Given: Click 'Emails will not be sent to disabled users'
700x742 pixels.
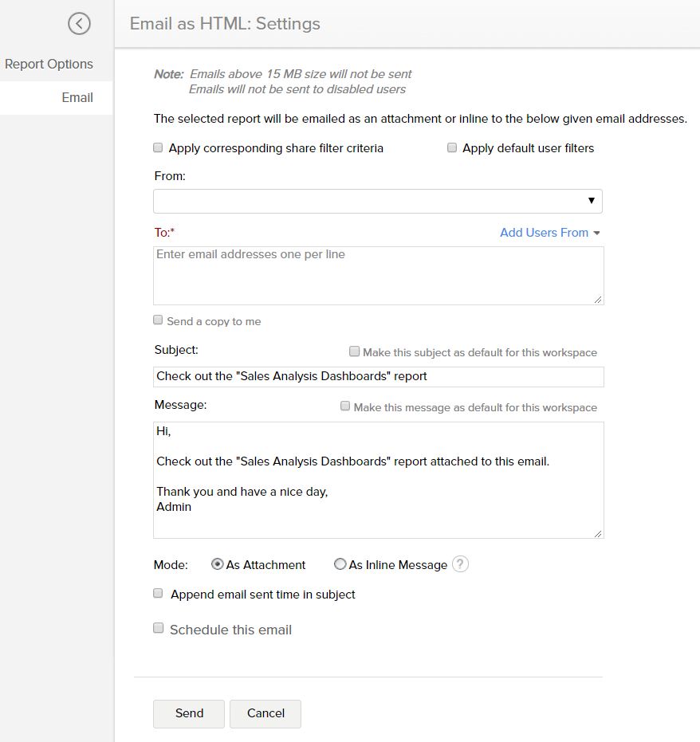Looking at the screenshot, I should click(297, 89).
